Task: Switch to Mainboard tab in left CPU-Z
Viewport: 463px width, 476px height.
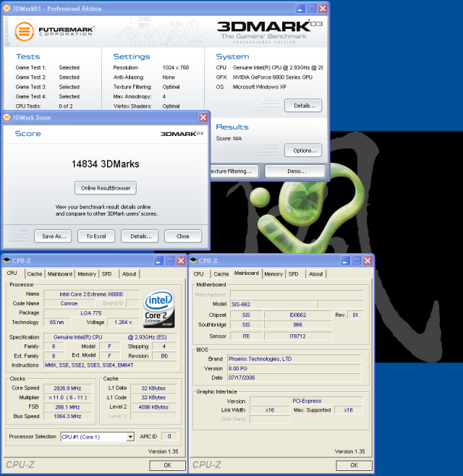Action: (x=60, y=274)
